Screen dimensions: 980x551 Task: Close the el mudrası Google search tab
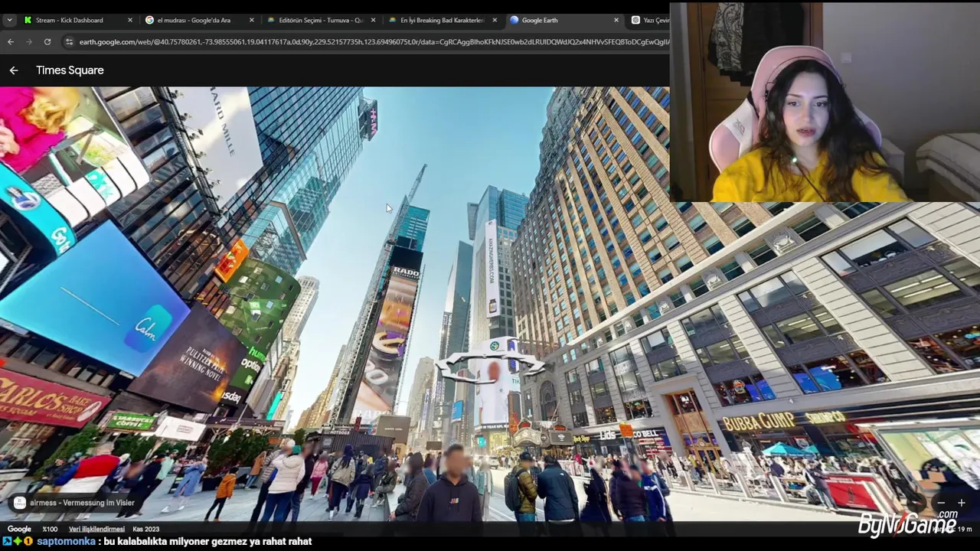coord(251,20)
